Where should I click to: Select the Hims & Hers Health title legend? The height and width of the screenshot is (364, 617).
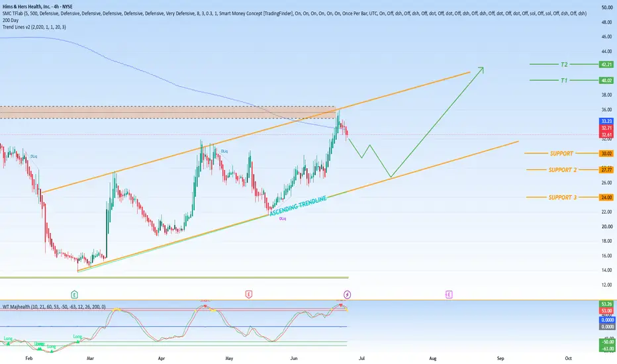click(x=37, y=7)
